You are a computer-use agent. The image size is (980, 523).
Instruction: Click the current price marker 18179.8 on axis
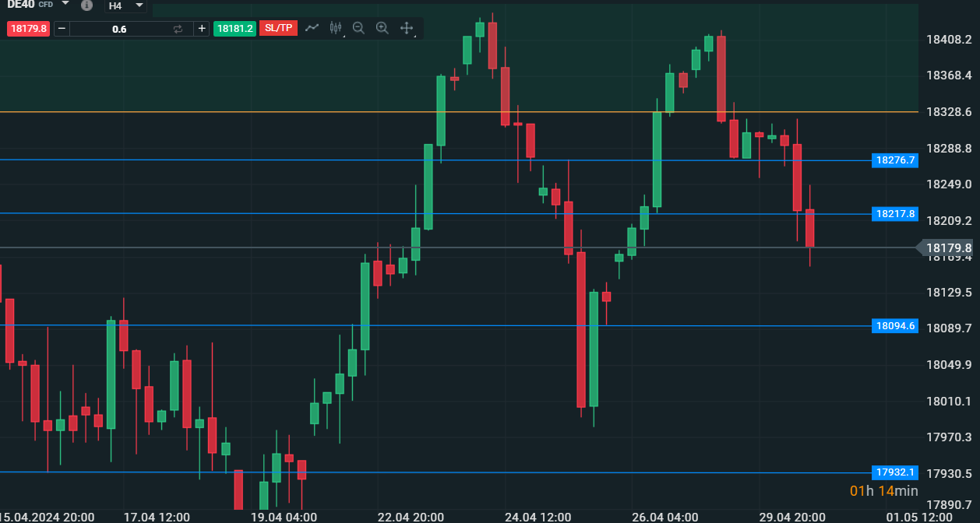(947, 248)
